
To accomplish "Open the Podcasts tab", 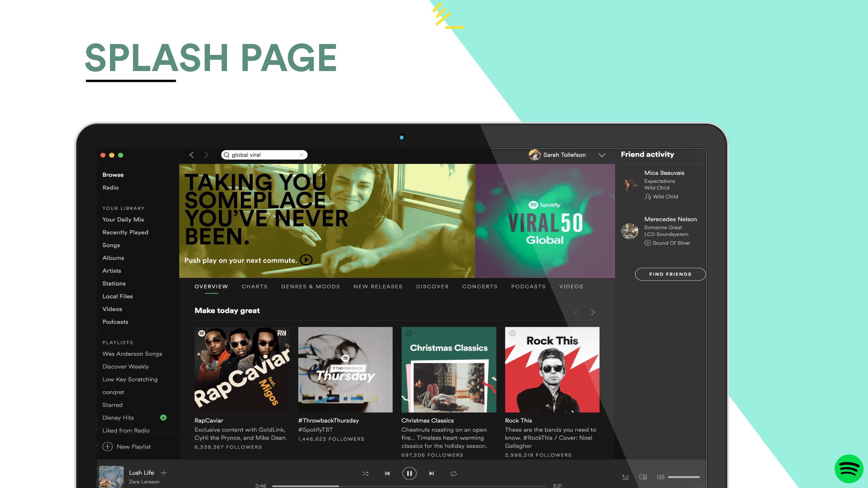I will click(528, 287).
